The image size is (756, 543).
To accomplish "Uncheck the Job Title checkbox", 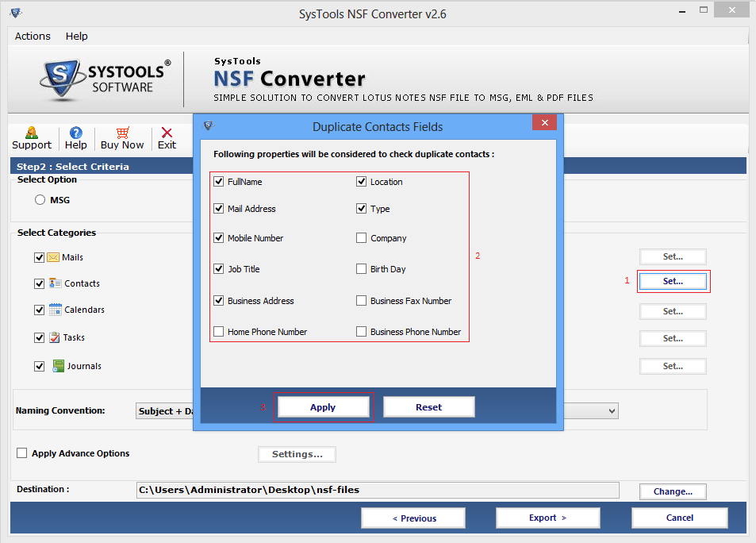I will pyautogui.click(x=219, y=269).
